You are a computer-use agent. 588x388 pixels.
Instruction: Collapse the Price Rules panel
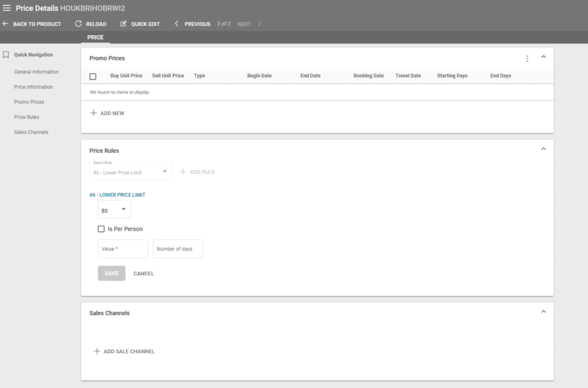point(543,149)
